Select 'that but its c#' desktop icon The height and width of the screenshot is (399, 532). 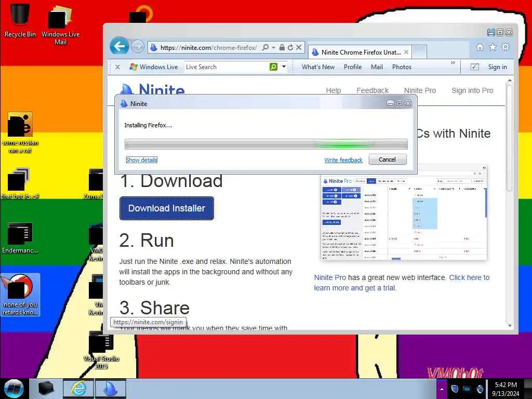20,183
